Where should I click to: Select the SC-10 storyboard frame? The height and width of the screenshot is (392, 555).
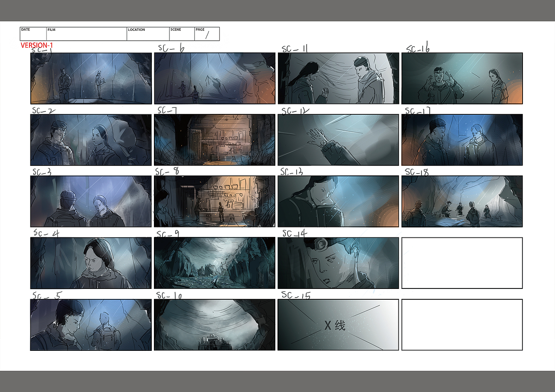click(x=215, y=325)
